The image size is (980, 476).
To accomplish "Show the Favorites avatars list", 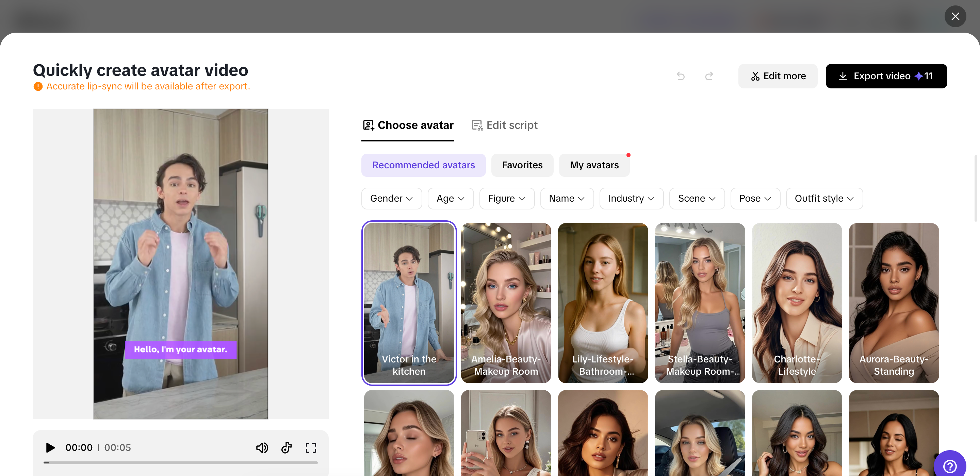I will click(522, 165).
